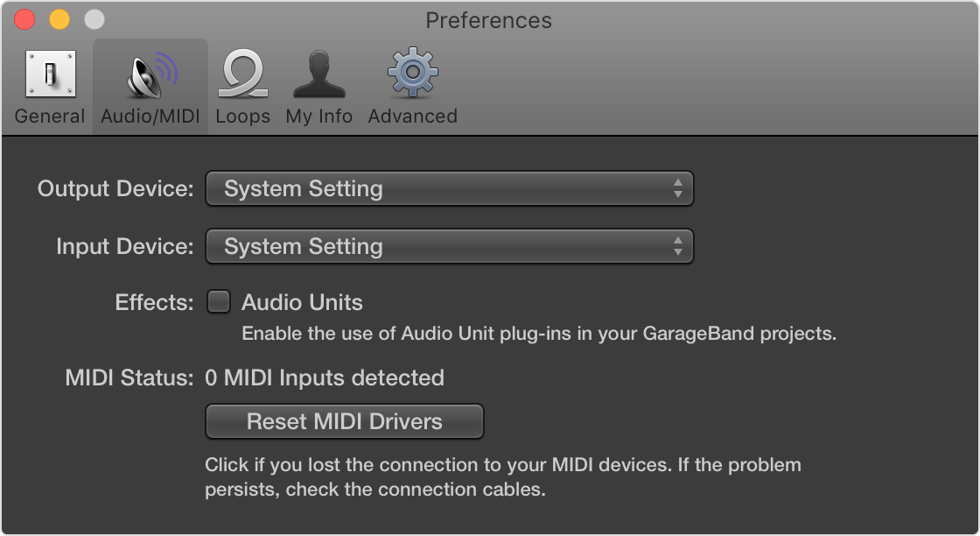Click the Output Device stepper arrows
The image size is (980, 536).
pyautogui.click(x=677, y=188)
